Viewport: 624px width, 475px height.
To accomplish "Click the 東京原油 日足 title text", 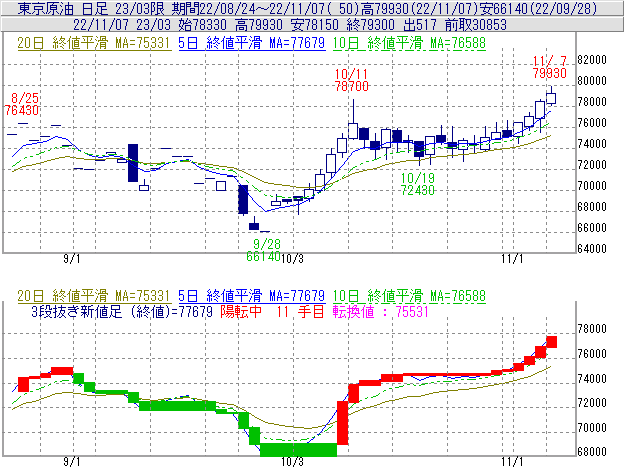I will click(61, 8).
